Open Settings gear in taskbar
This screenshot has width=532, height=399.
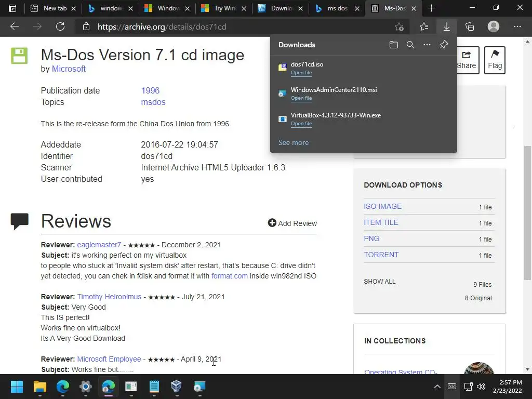click(86, 387)
